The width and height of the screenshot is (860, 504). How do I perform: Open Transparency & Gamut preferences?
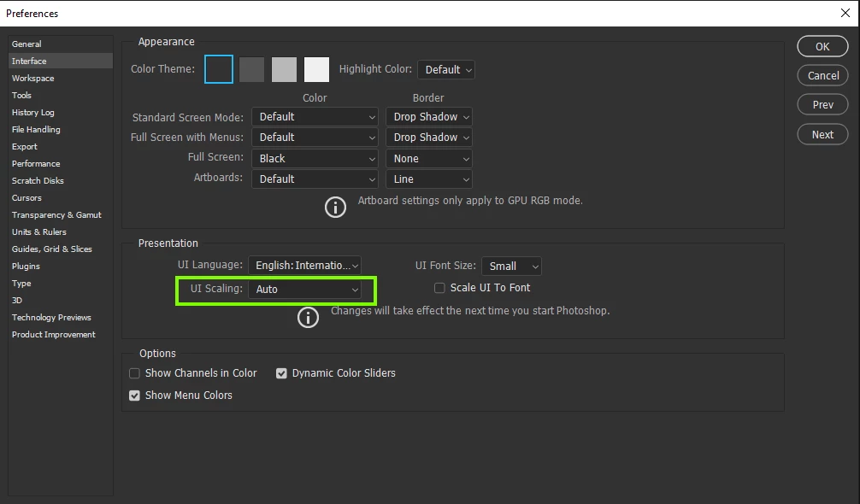coord(61,214)
